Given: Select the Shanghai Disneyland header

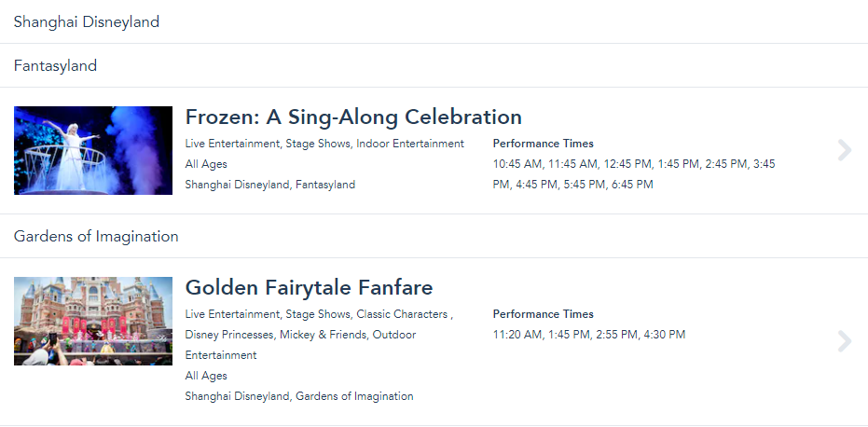Looking at the screenshot, I should (87, 21).
